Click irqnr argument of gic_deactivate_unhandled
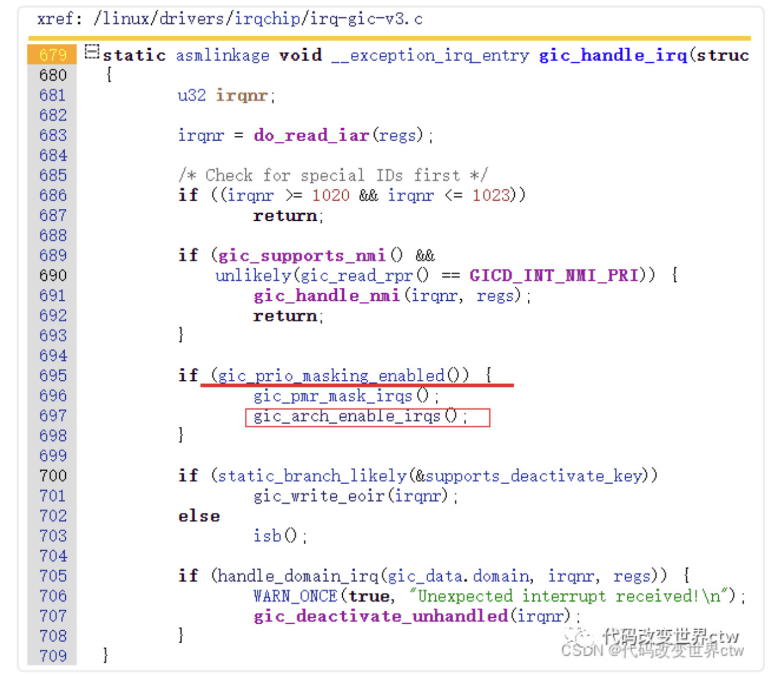This screenshot has width=784, height=686. point(540,616)
